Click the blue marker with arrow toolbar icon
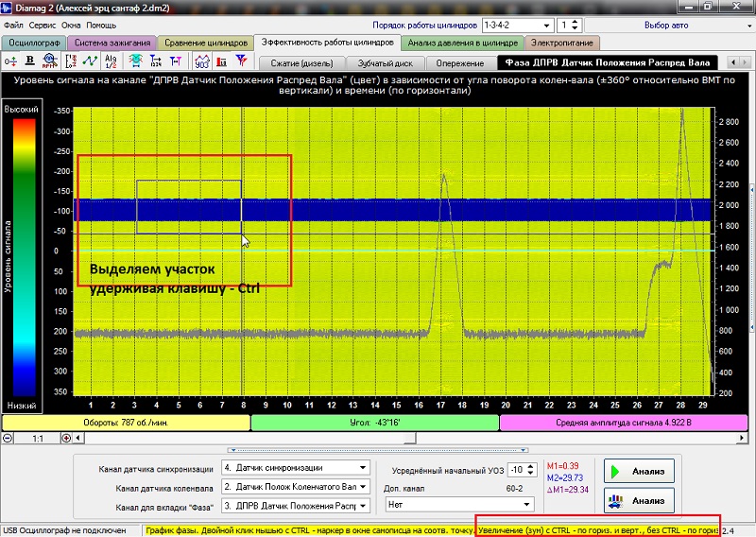Viewport: 756px width, 537px height. point(156,61)
